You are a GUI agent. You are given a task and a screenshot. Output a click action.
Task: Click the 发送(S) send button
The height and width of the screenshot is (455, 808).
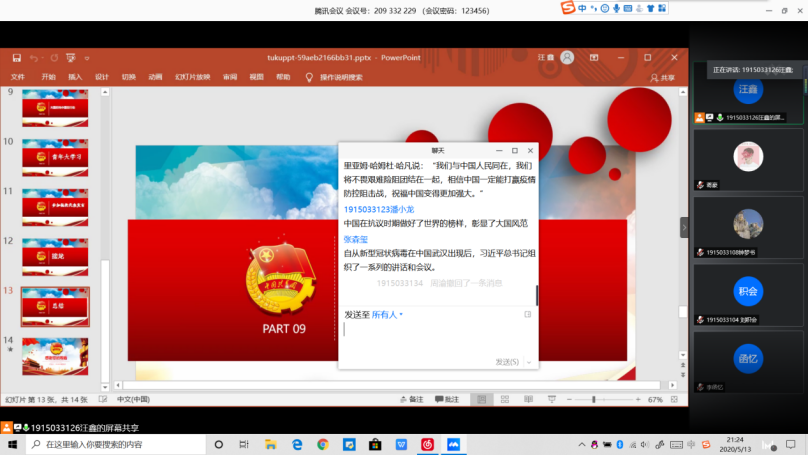[x=507, y=362]
